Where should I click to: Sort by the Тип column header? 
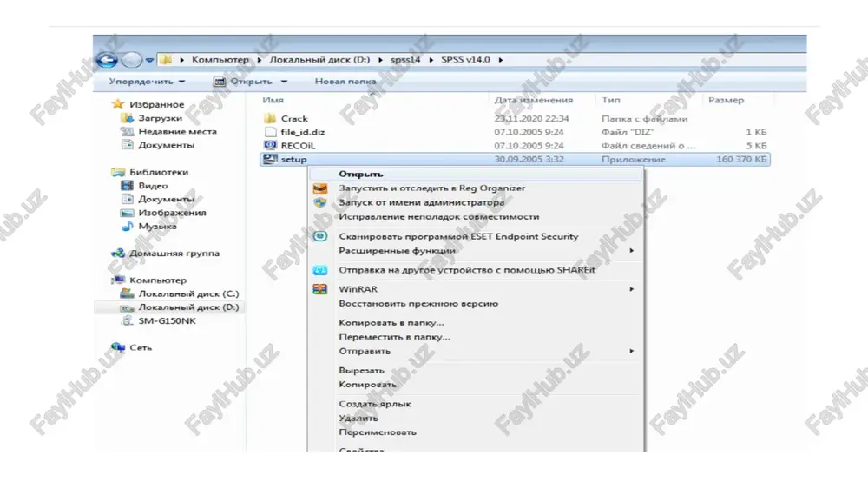pyautogui.click(x=610, y=100)
